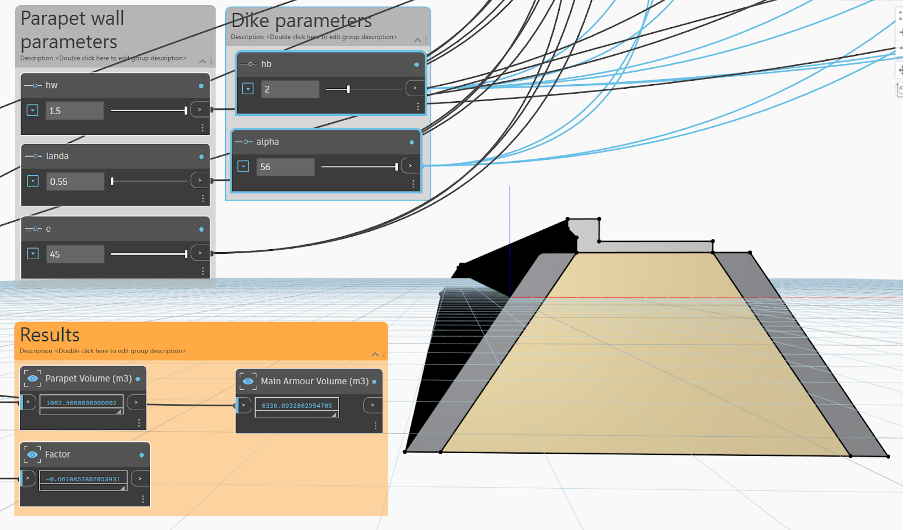904x530 pixels.
Task: Toggle Main Armour Volume eye icon
Action: 248,381
